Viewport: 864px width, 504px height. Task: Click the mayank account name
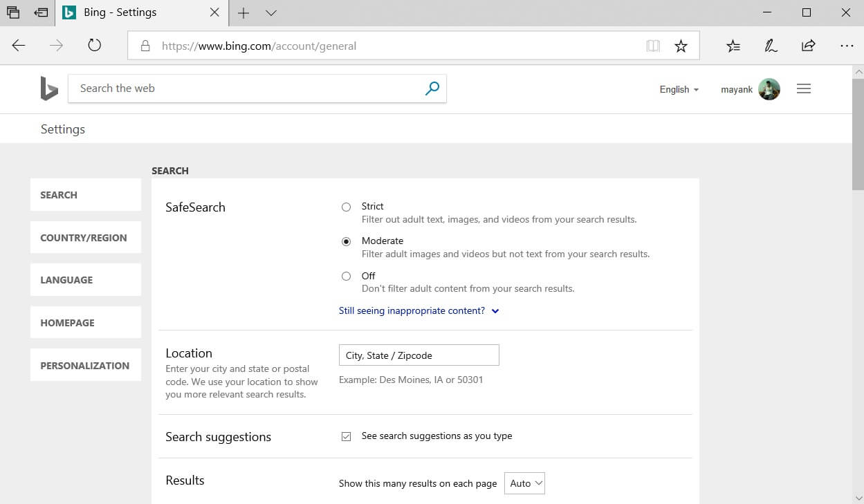(x=737, y=89)
